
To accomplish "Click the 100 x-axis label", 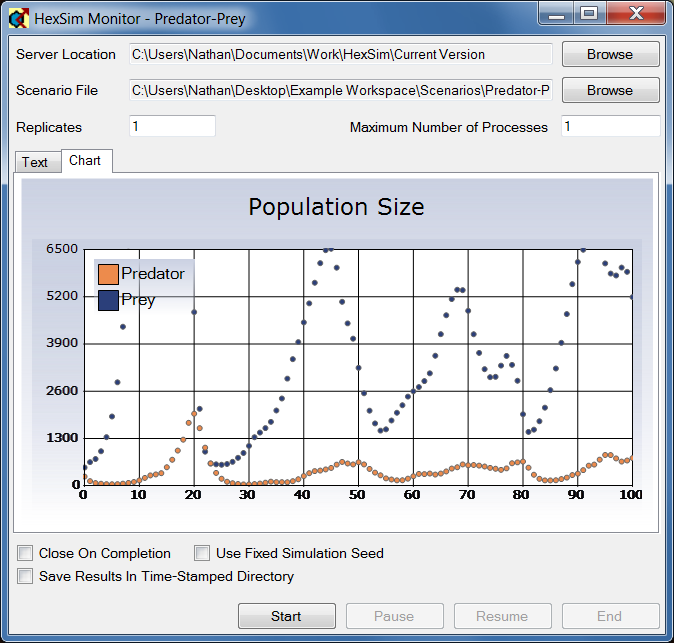I will point(630,495).
